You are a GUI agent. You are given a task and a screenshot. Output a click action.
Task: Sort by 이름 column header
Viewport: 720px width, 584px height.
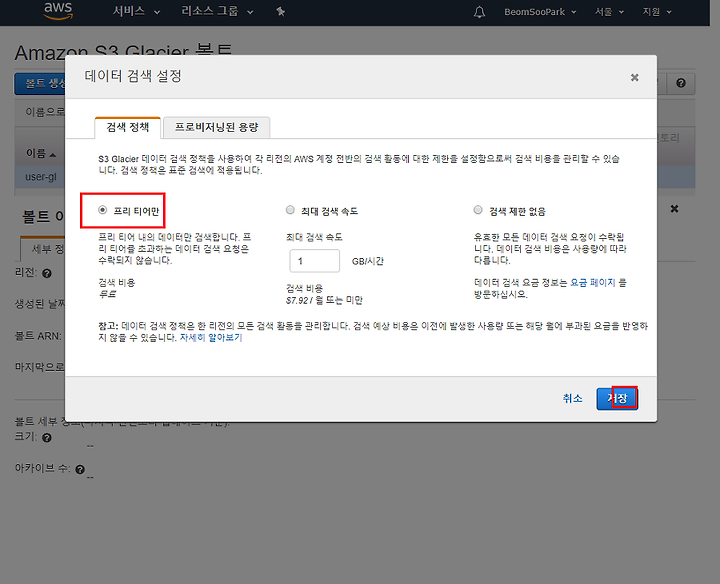point(40,153)
